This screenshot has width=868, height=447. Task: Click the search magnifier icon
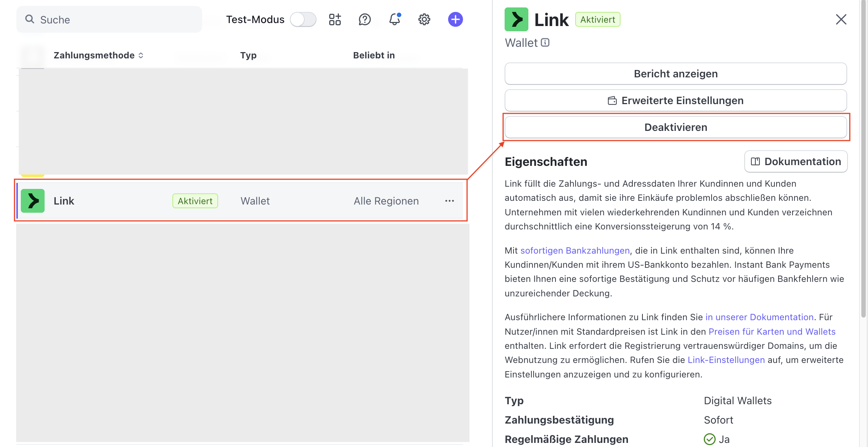tap(30, 19)
